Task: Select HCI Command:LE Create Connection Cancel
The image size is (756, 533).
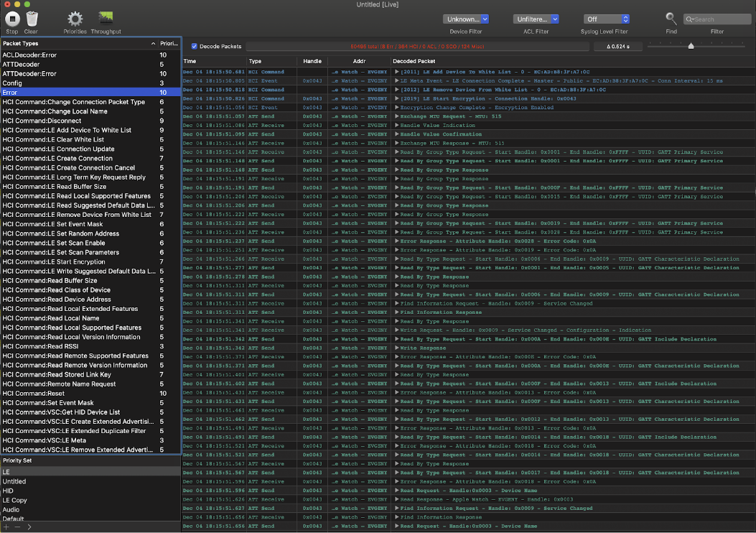Action: tap(90, 168)
